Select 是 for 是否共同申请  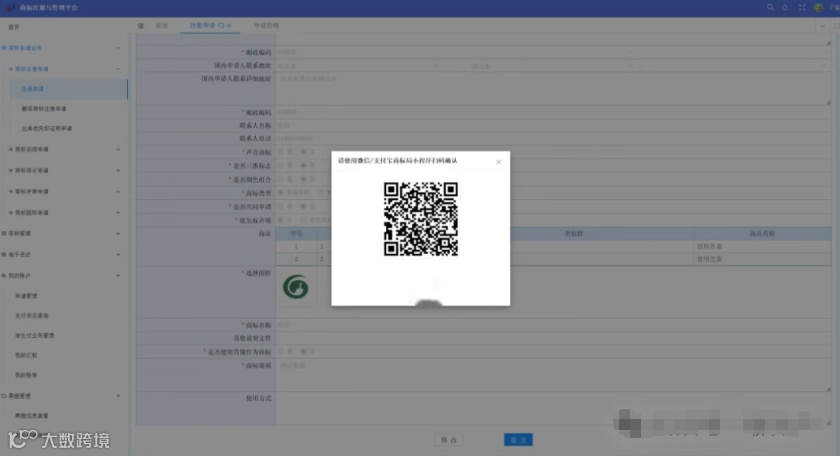click(281, 206)
